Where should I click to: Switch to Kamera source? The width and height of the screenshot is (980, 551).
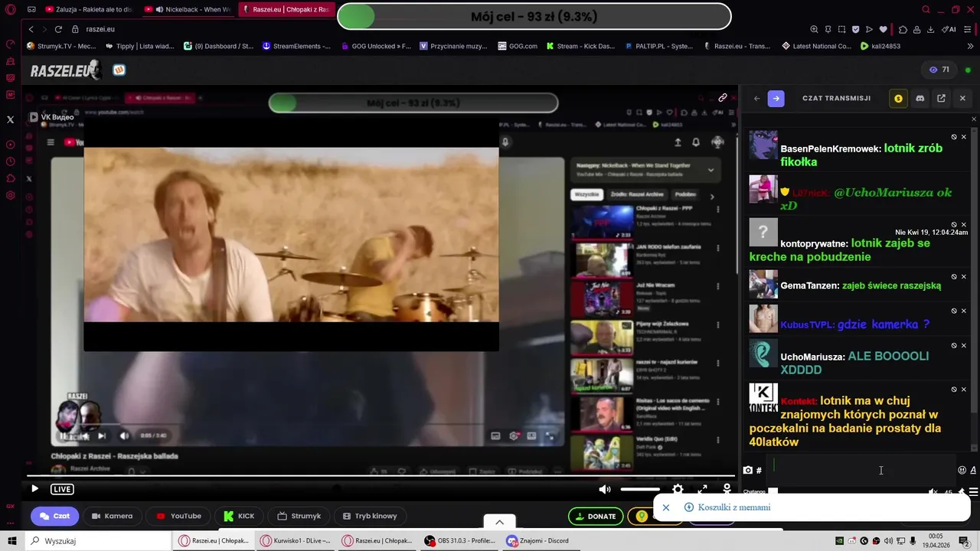[x=113, y=516]
